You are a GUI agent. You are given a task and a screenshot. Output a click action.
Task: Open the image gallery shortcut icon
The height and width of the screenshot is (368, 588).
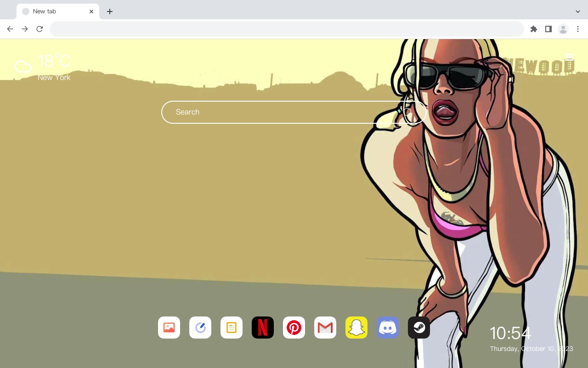coord(169,328)
